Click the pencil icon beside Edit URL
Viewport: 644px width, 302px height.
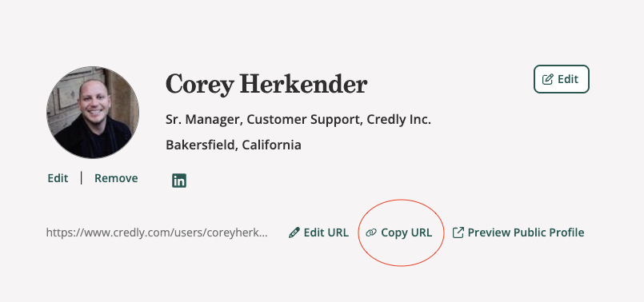pyautogui.click(x=294, y=232)
